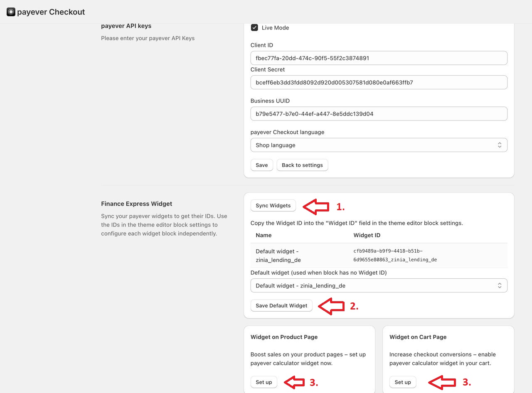This screenshot has width=532, height=393.
Task: Focus the Client ID field
Action: [x=379, y=58]
